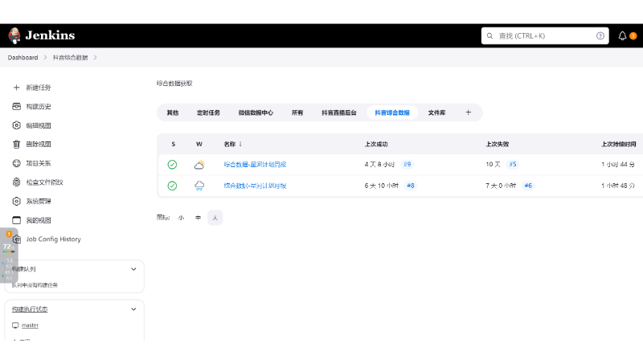
Task: Click the 新建任务 plus icon
Action: [x=16, y=88]
